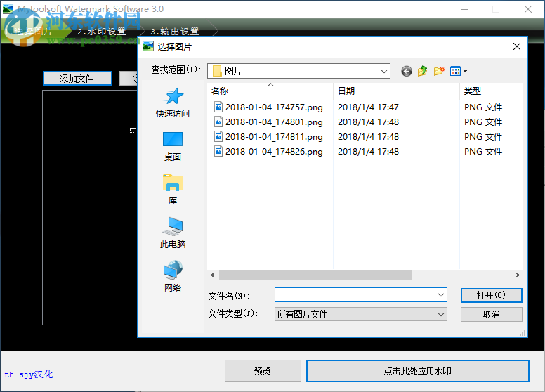545x392 pixels.
Task: Click 点击此处应用水印 apply button
Action: [417, 371]
